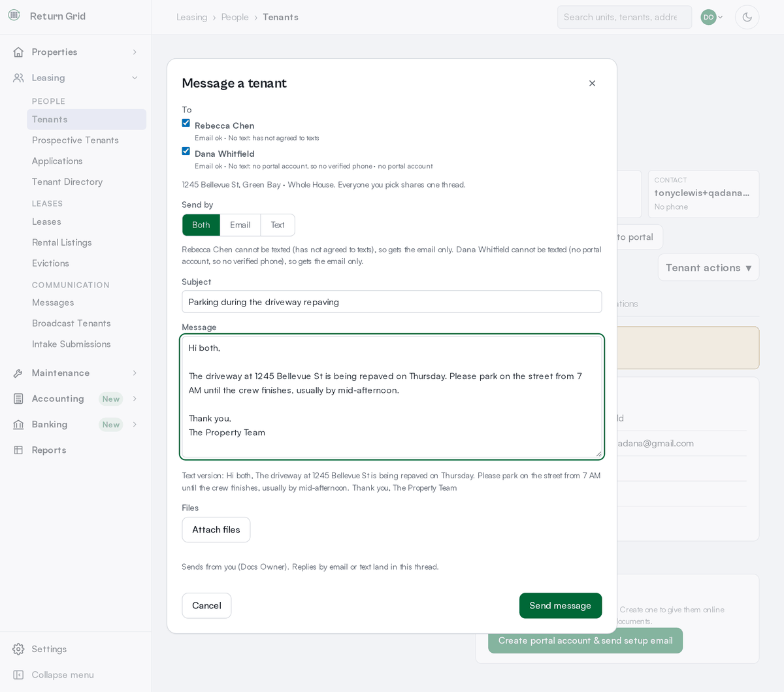784x692 pixels.
Task: Click the Return Grid logo icon
Action: click(x=14, y=16)
